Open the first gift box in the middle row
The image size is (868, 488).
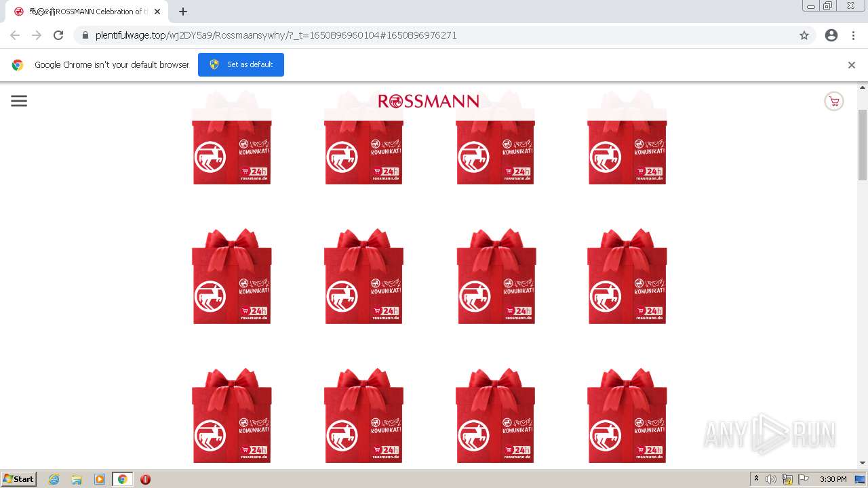tap(232, 276)
